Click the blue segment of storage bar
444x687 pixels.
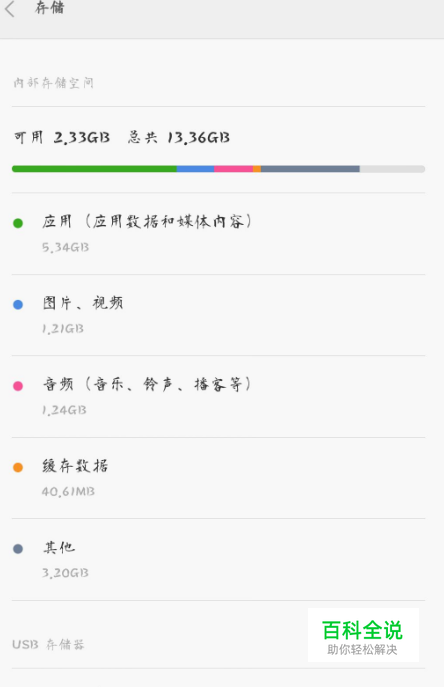(x=195, y=169)
